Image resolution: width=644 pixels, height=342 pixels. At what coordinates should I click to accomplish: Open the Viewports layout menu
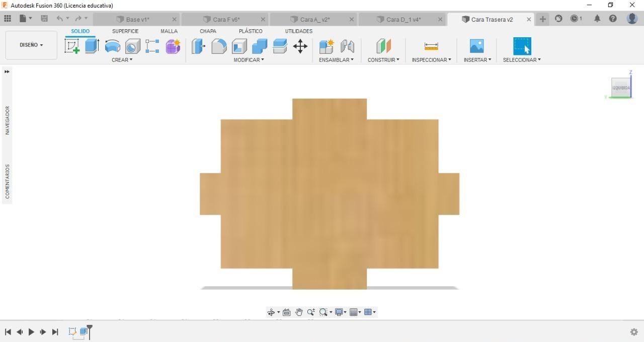click(x=370, y=312)
